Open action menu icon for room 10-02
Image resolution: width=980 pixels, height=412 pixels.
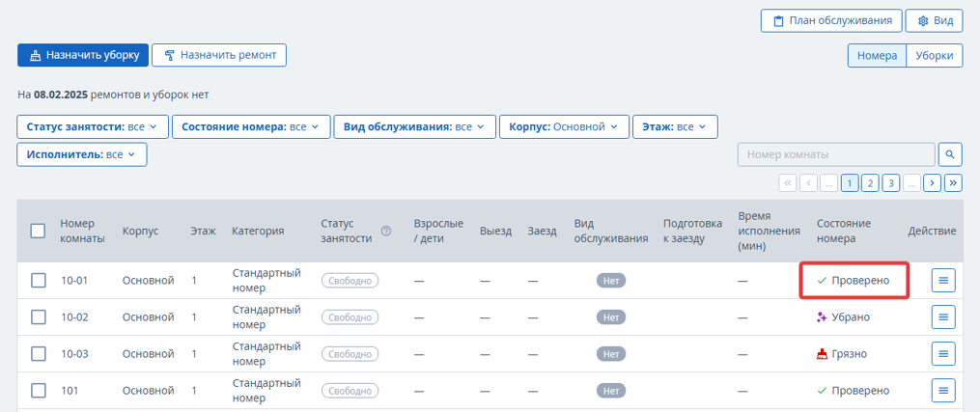click(x=943, y=317)
